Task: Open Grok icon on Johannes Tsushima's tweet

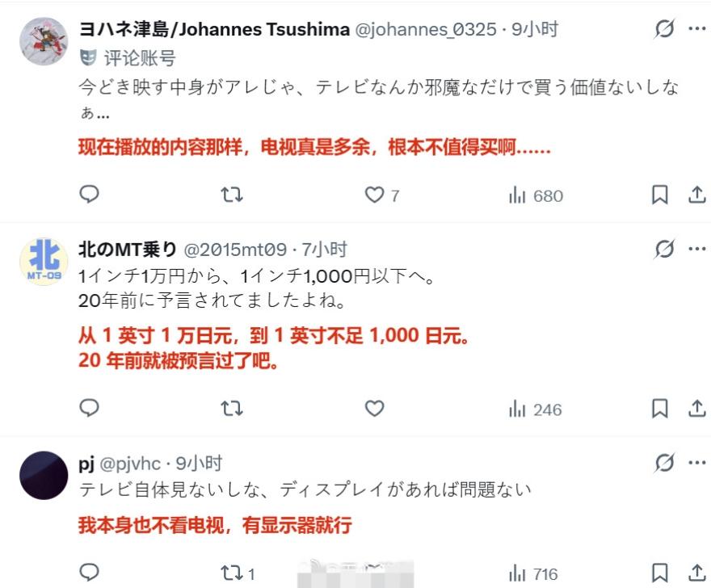Action: click(x=664, y=29)
